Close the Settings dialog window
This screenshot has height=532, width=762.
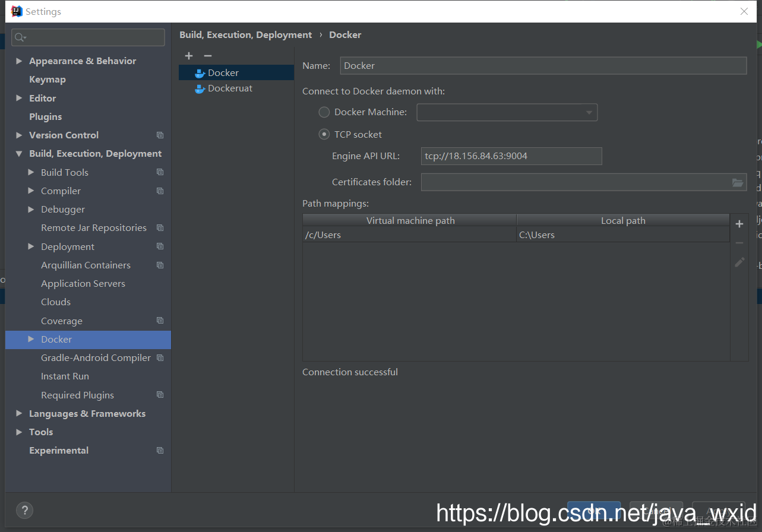pyautogui.click(x=744, y=11)
